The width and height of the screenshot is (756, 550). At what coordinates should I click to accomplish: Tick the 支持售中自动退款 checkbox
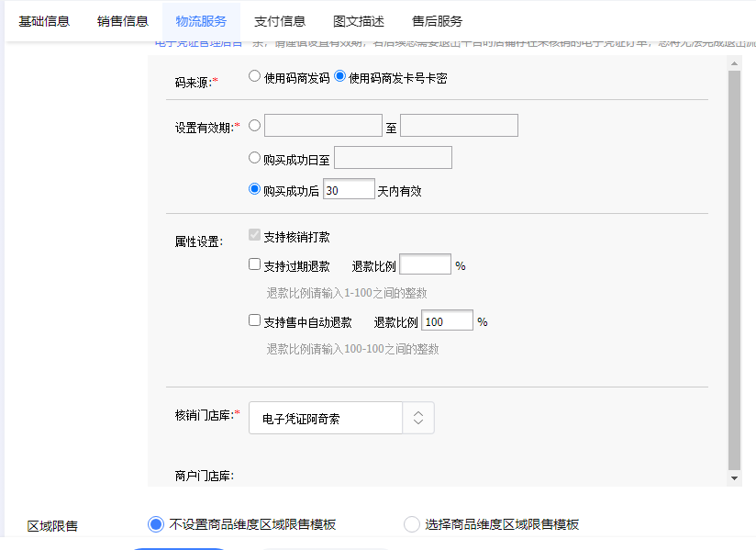tap(255, 321)
